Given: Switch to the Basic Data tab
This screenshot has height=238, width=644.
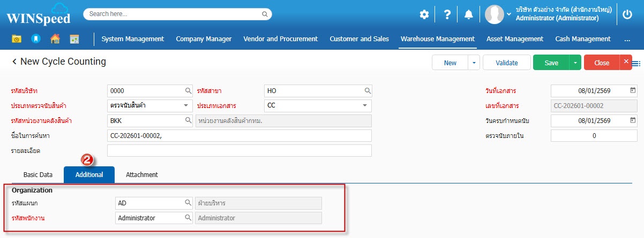Looking at the screenshot, I should pos(38,175).
